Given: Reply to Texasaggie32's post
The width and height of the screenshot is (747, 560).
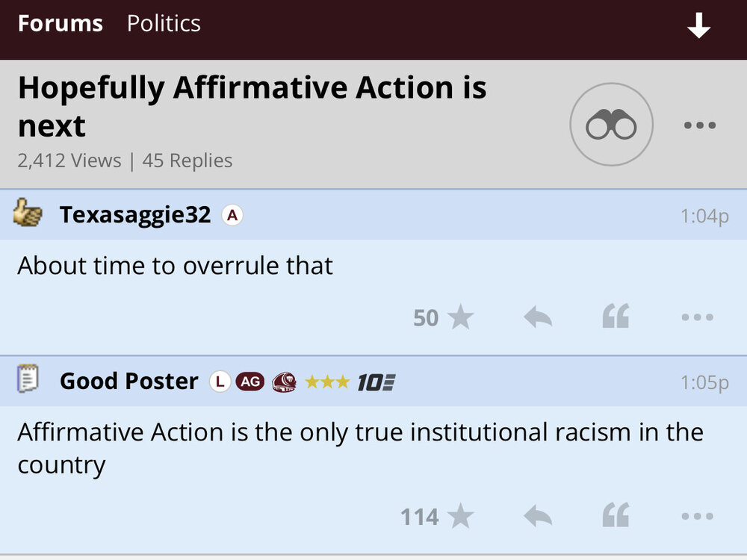Looking at the screenshot, I should click(x=538, y=317).
